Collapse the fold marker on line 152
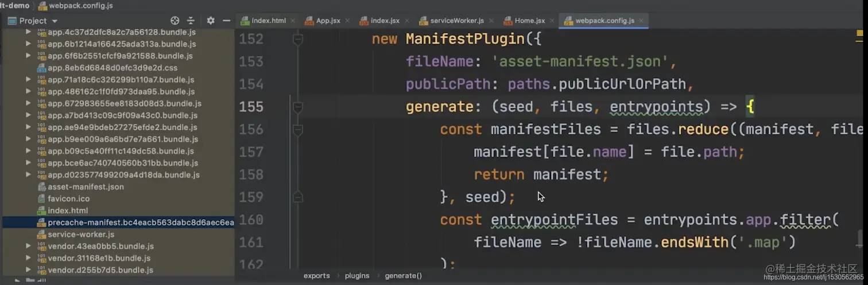Screen dimensions: 868x285 coord(297,40)
